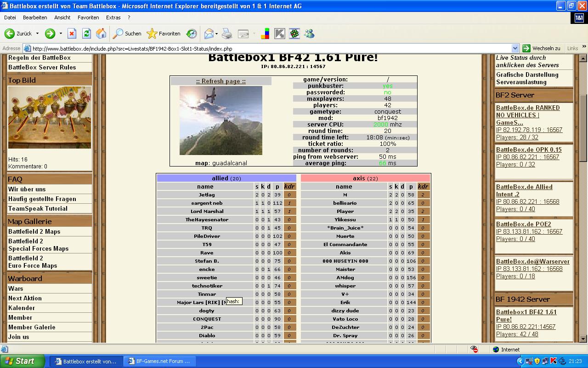Screen dimensions: 588x368
Task: Refresh page with green arrows toolbar icon
Action: [86, 34]
